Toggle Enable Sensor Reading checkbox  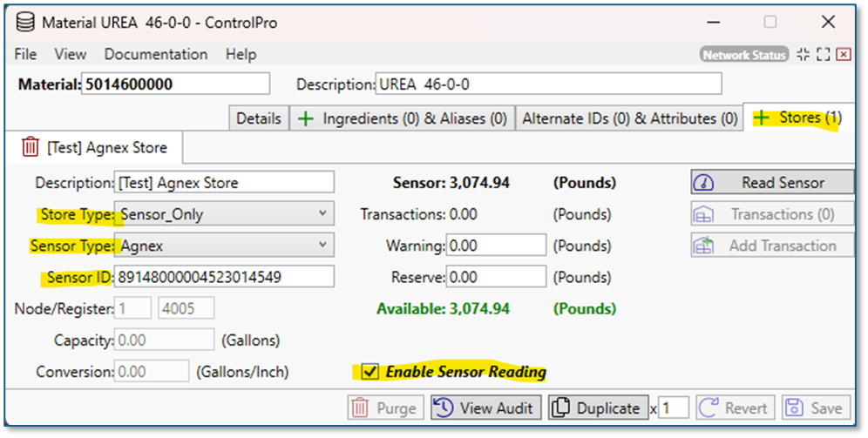370,372
